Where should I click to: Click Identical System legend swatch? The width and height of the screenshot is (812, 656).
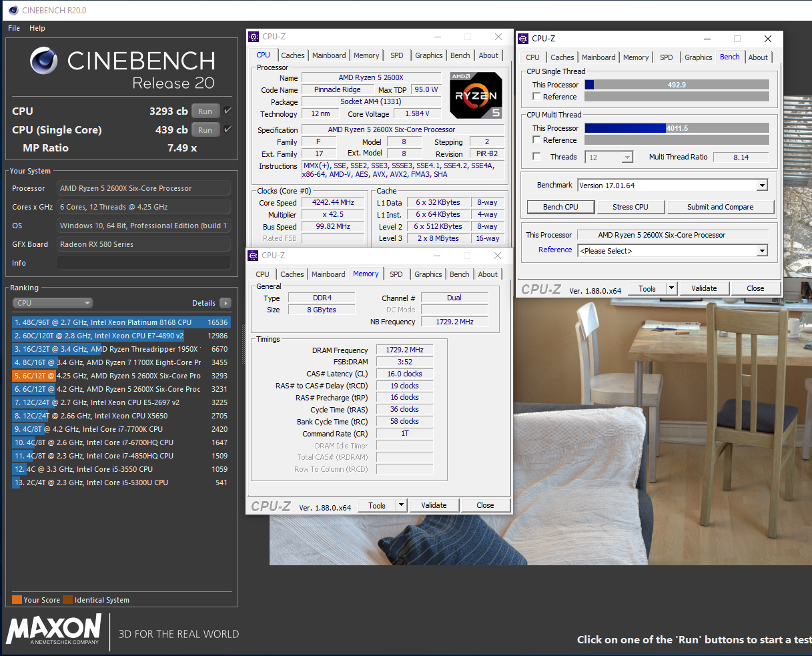click(x=67, y=600)
